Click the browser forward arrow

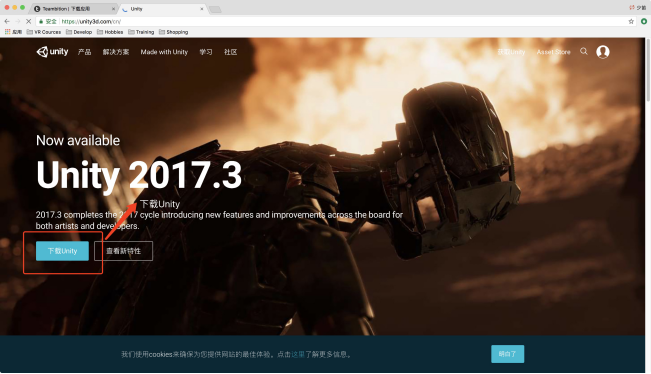(x=17, y=21)
